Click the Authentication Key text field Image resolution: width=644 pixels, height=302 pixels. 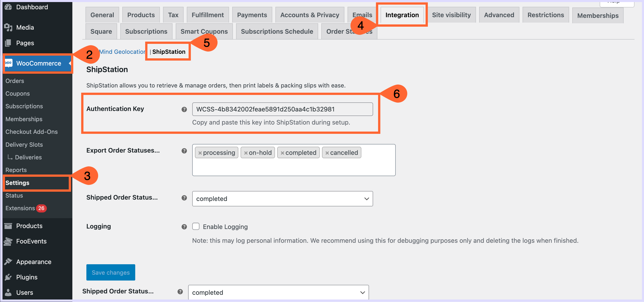[x=282, y=109]
